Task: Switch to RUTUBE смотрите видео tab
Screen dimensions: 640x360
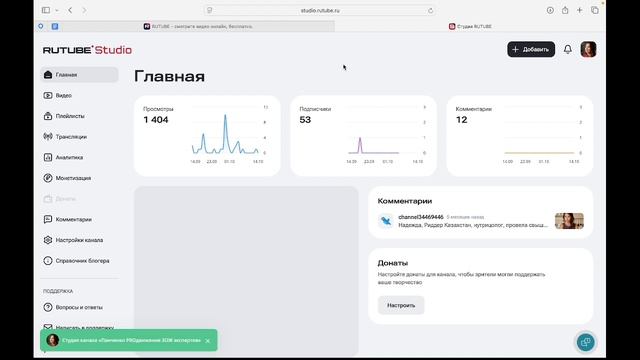Action: 198,26
